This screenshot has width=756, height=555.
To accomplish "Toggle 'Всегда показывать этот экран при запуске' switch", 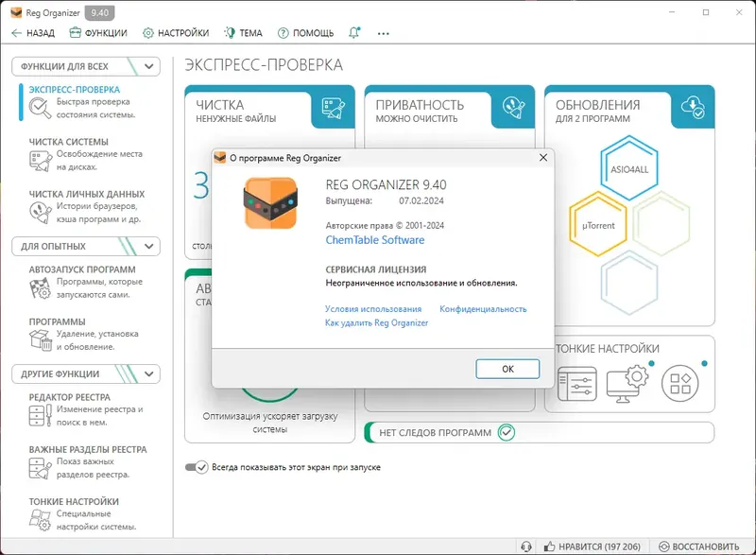I will (197, 467).
